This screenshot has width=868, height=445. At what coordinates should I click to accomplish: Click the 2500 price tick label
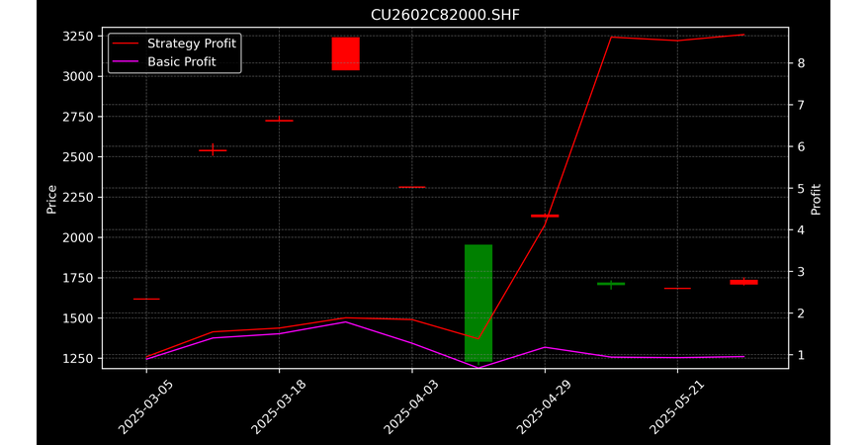coord(78,157)
